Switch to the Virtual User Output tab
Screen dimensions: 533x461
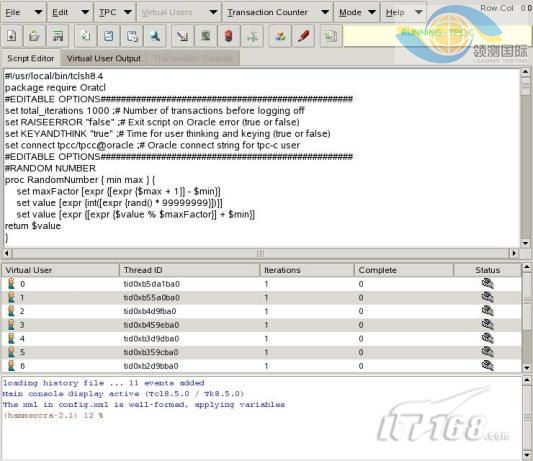(x=104, y=58)
